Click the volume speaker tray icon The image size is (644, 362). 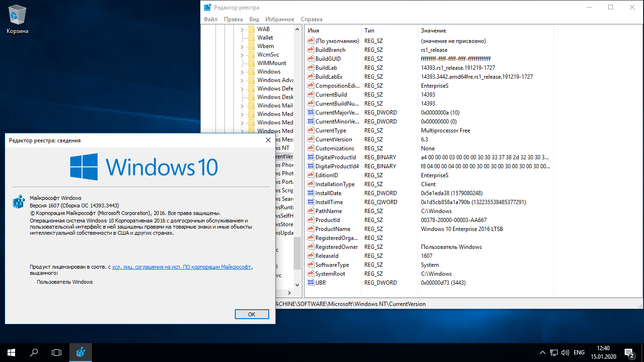[x=565, y=352]
